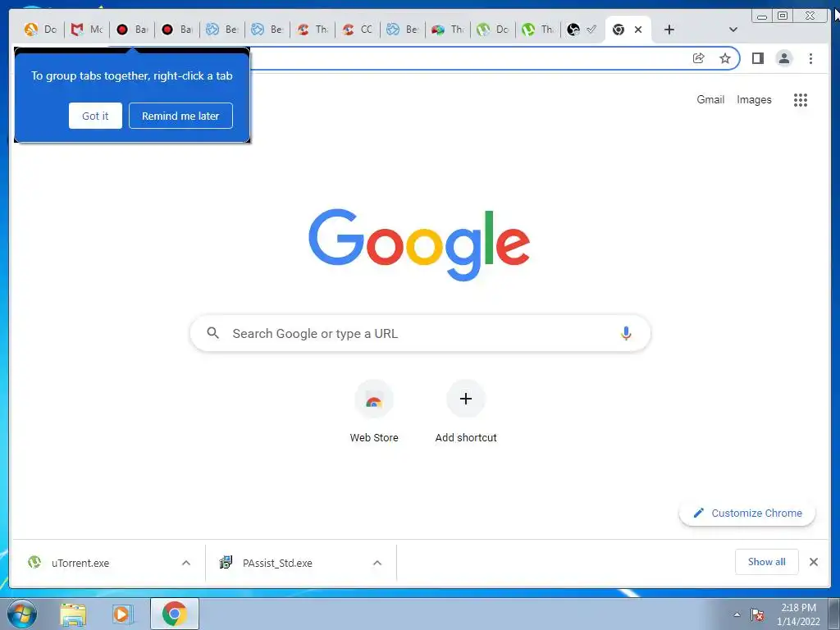This screenshot has width=840, height=630.
Task: Open the Gmail link
Action: click(x=710, y=99)
